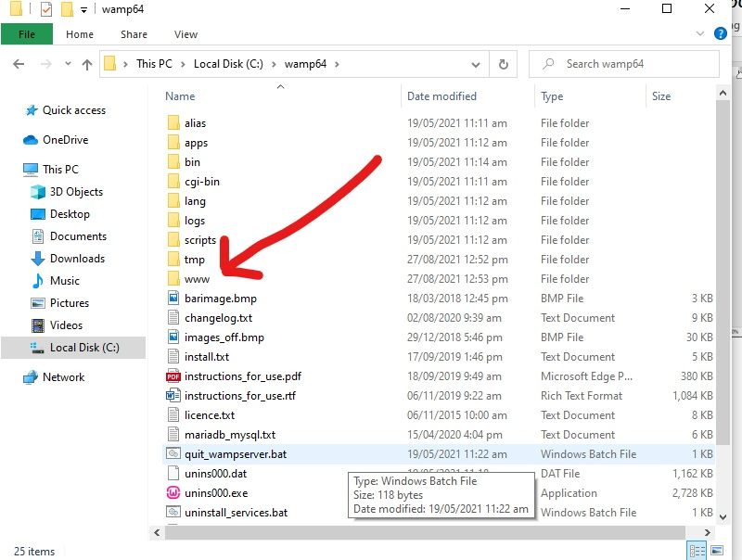Sort files by Date modified column
Screen dimensions: 742x560
[441, 96]
